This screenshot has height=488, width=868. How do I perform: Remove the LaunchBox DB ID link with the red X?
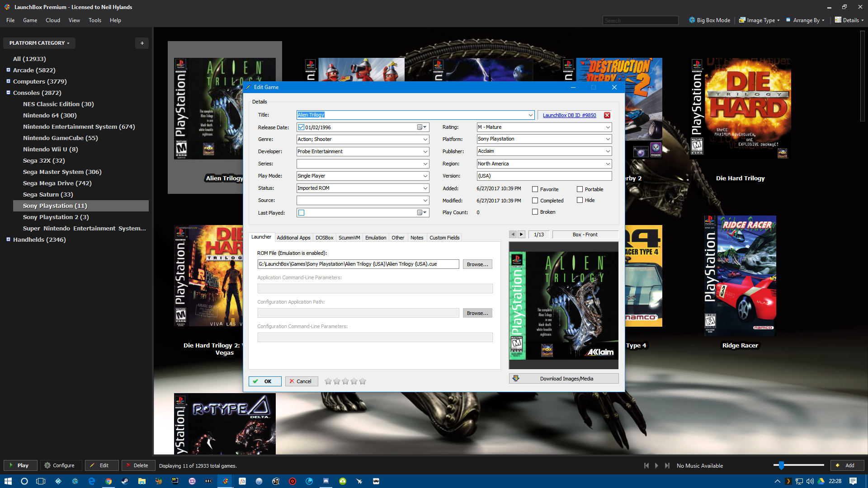pyautogui.click(x=607, y=115)
